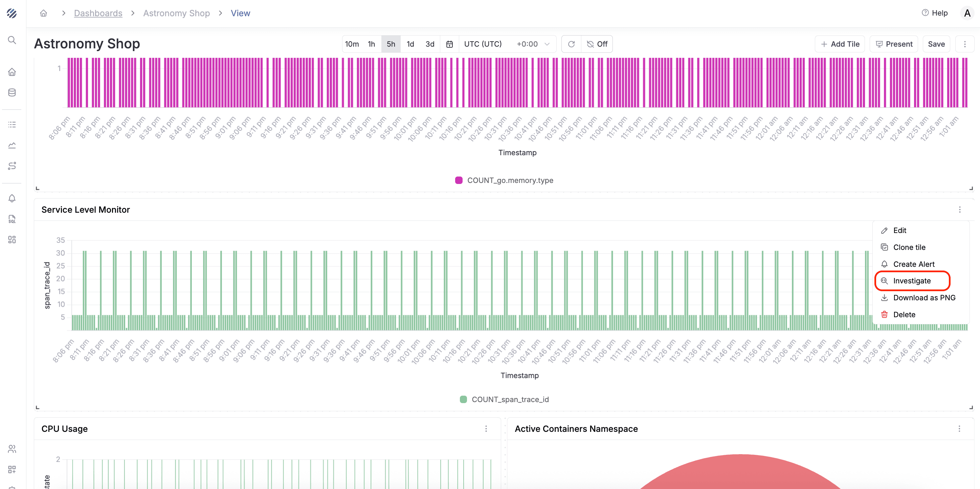Open the users icon in the sidebar
Viewport: 980px width, 489px height.
[12, 449]
